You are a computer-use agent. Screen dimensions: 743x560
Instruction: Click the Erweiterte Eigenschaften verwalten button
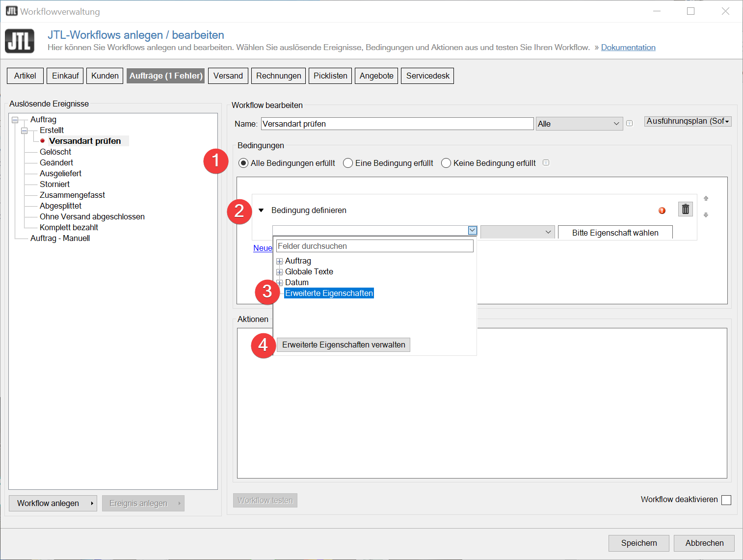pyautogui.click(x=343, y=345)
